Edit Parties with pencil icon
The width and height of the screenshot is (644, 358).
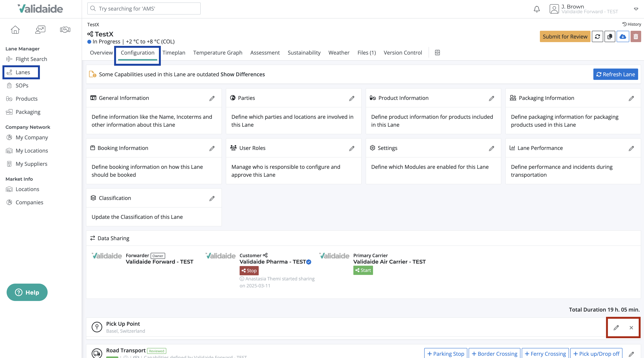(352, 98)
